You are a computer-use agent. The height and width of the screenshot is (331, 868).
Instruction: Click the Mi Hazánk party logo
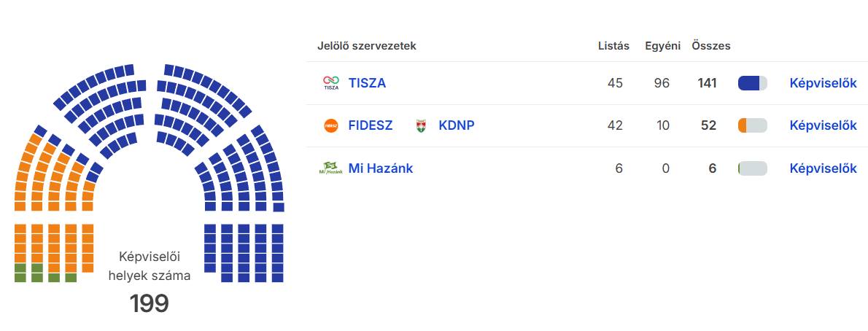coord(331,168)
